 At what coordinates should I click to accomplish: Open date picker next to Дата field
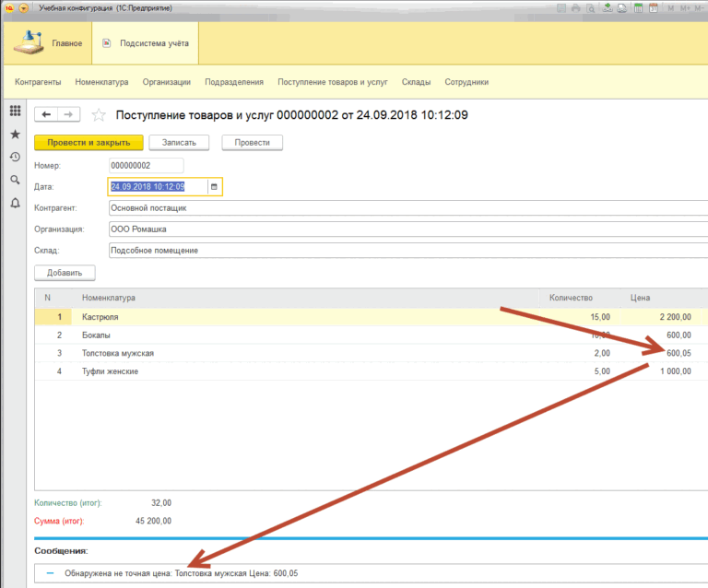tap(214, 187)
